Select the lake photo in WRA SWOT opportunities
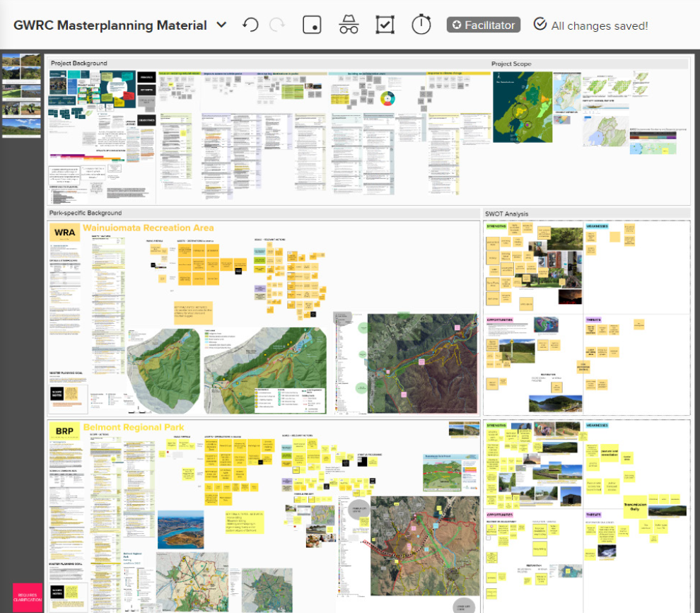 (x=555, y=403)
